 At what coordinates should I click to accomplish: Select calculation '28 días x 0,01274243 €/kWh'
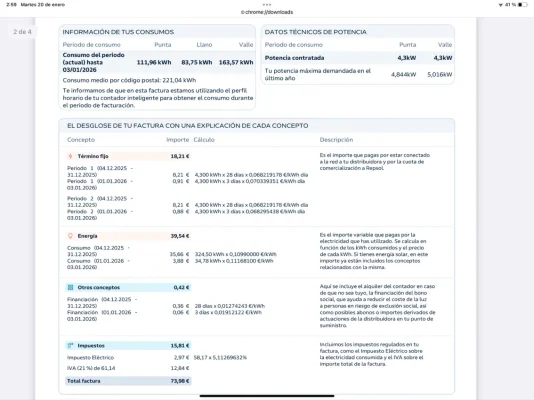click(230, 306)
